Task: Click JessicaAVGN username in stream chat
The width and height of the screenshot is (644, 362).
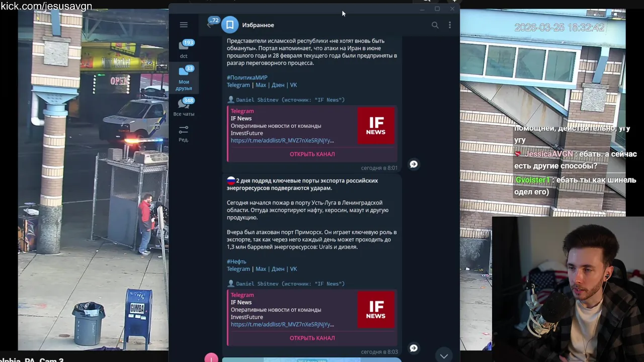Action: (x=550, y=154)
